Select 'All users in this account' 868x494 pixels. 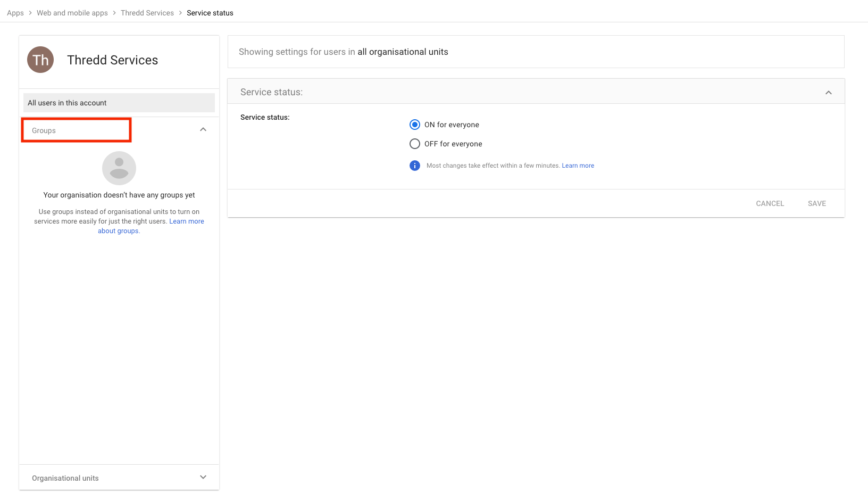coord(119,103)
